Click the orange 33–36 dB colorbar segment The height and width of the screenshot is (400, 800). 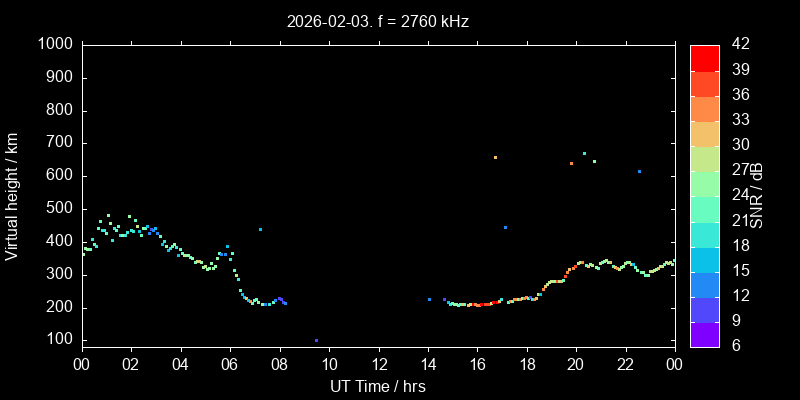[705, 108]
